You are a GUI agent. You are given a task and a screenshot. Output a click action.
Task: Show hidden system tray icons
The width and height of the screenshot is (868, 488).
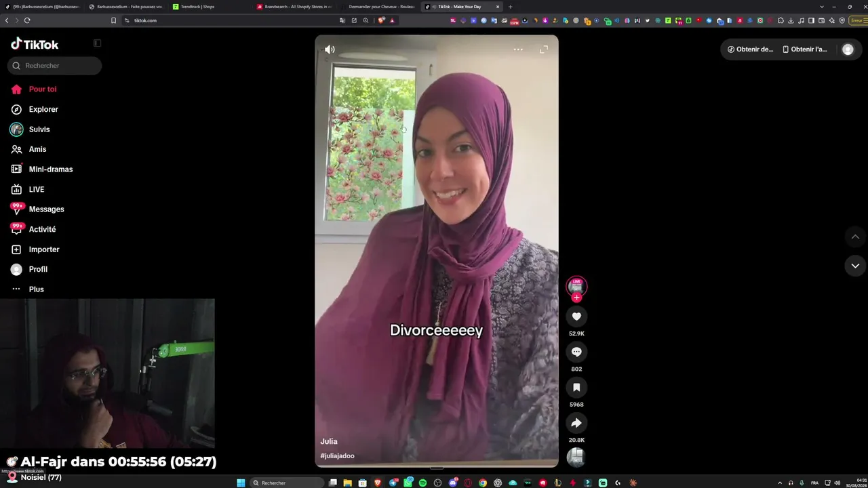780,483
